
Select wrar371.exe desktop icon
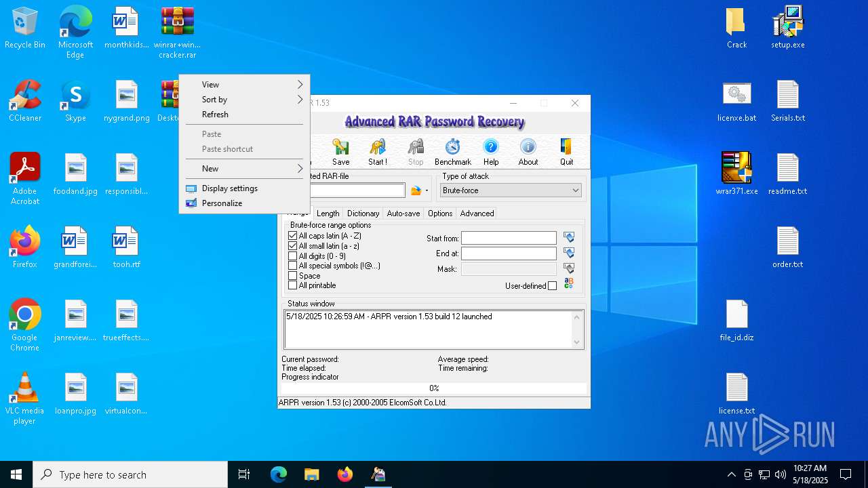coord(736,174)
